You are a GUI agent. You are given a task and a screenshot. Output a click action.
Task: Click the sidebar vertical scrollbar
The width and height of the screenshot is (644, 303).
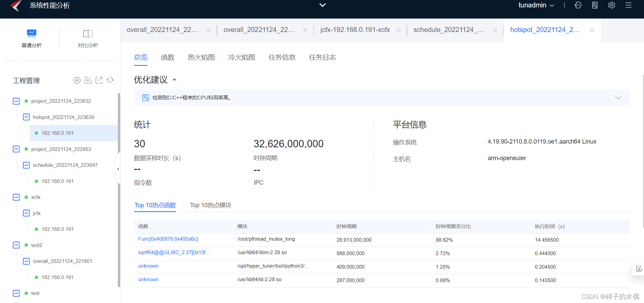pyautogui.click(x=119, y=190)
